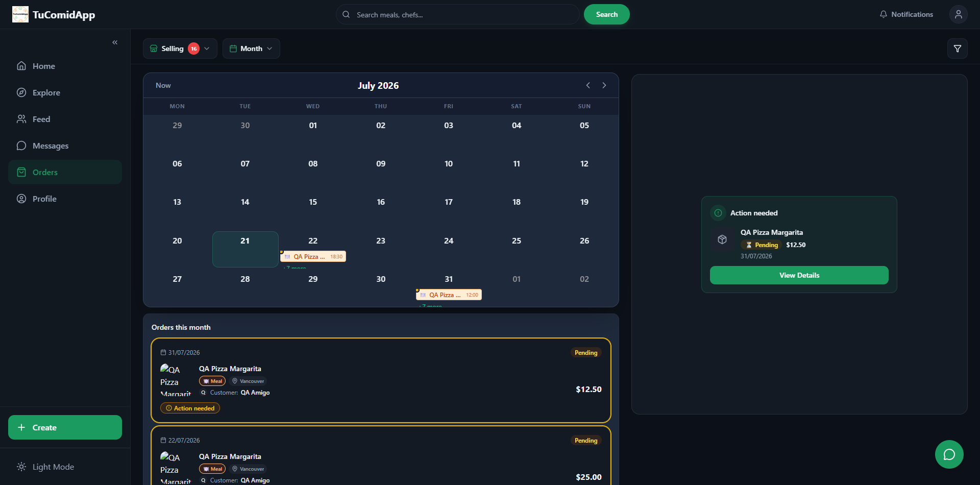Select calendar day 01 in first row
Viewport: 980px width, 485px height.
coord(313,126)
